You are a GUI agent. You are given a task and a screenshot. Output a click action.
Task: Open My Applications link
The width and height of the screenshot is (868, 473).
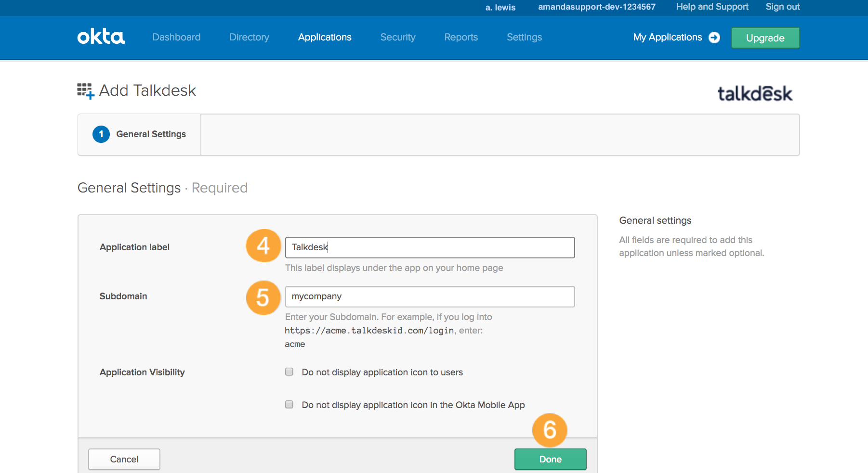tap(668, 37)
